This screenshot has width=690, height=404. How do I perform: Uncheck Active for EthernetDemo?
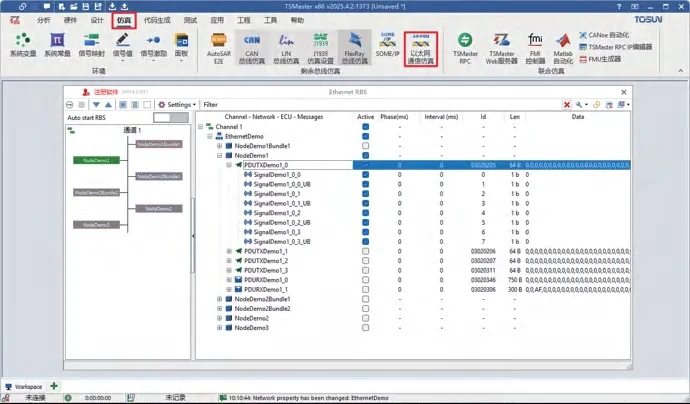365,136
